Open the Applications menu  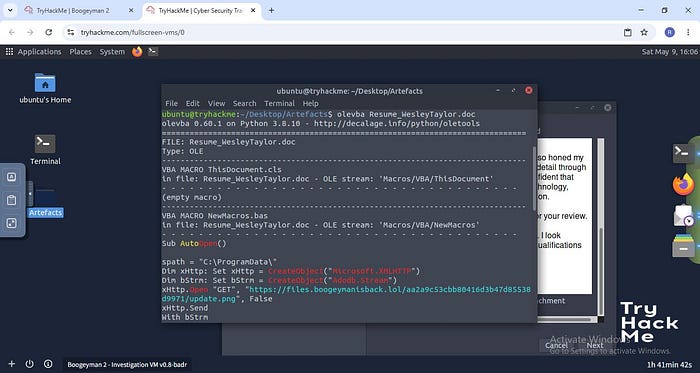click(39, 52)
